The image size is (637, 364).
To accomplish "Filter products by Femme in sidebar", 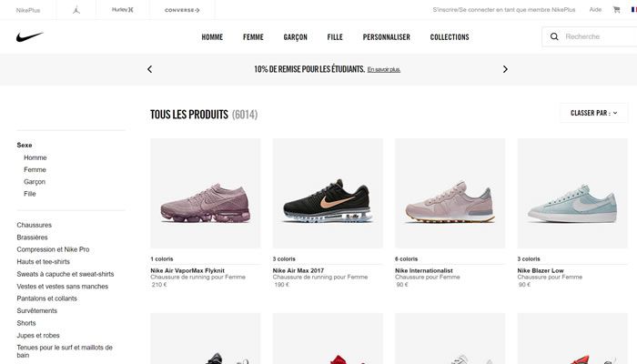I will [35, 170].
